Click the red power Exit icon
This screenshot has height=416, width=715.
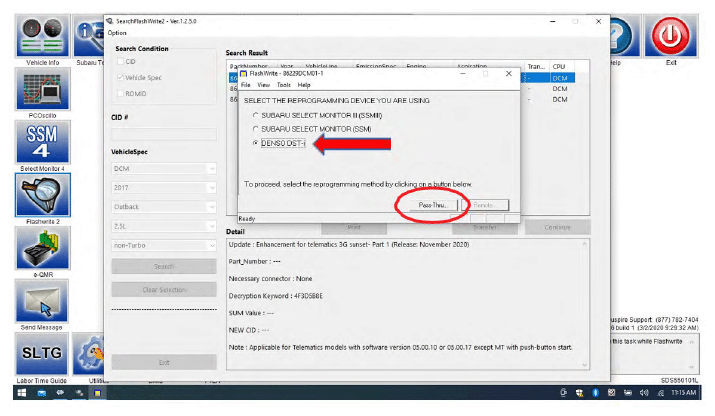click(x=670, y=36)
